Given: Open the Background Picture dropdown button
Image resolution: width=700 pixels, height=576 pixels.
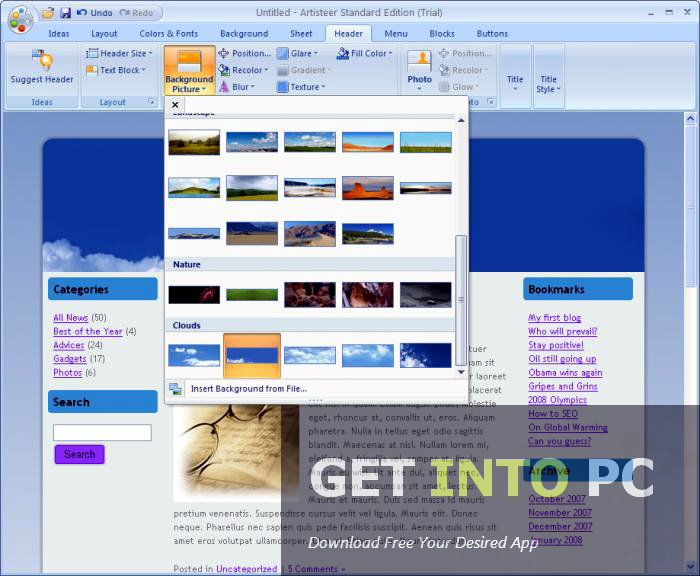Looking at the screenshot, I should (x=189, y=71).
